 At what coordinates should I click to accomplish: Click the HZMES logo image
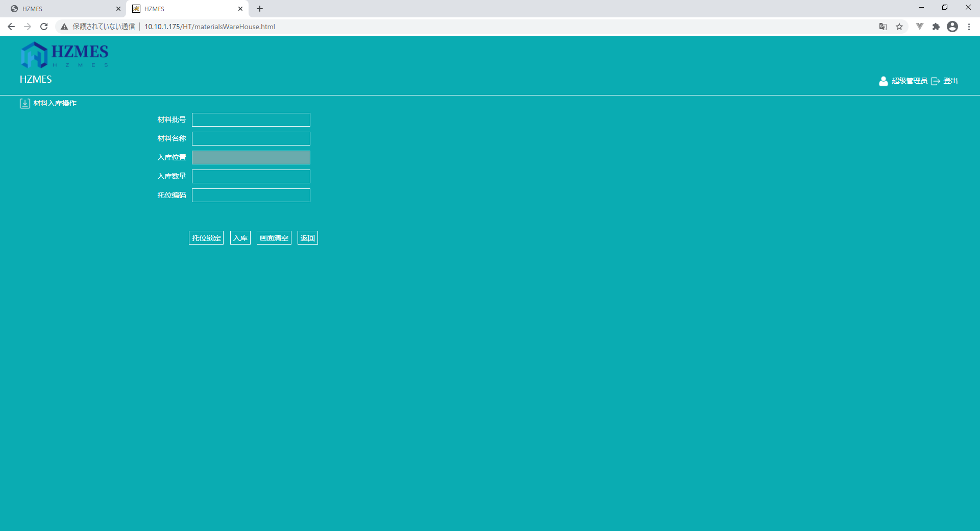click(64, 55)
